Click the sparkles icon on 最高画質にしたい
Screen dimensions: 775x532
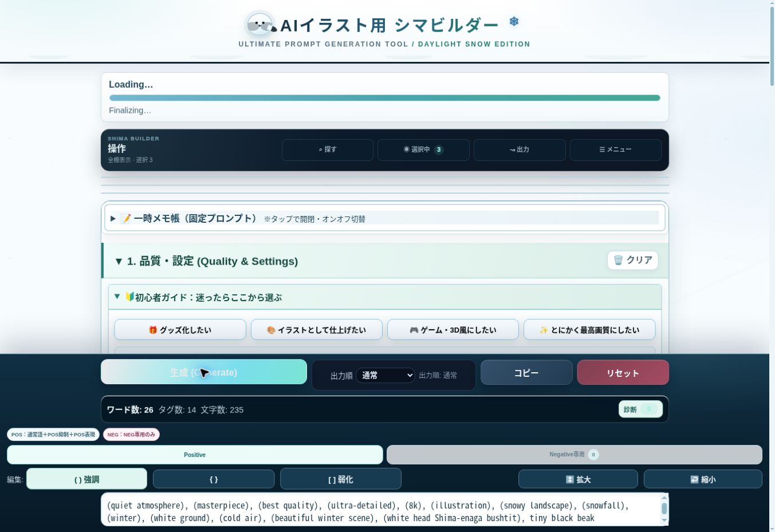(544, 330)
